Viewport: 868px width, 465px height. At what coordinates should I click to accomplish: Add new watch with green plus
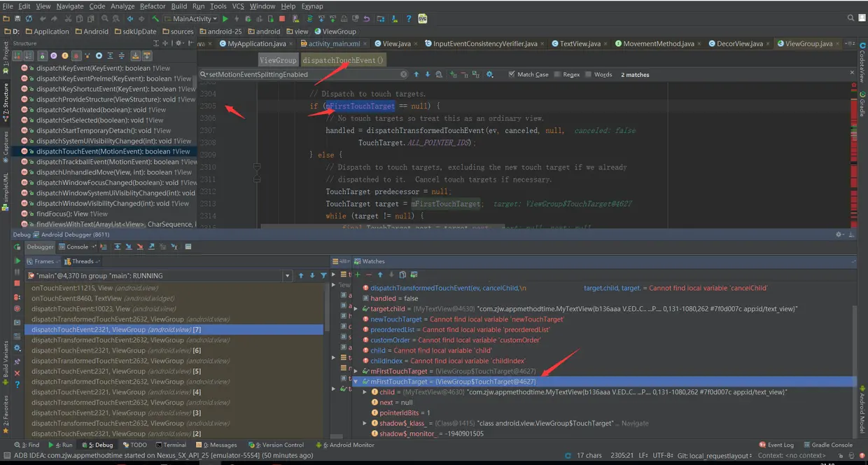pos(357,275)
